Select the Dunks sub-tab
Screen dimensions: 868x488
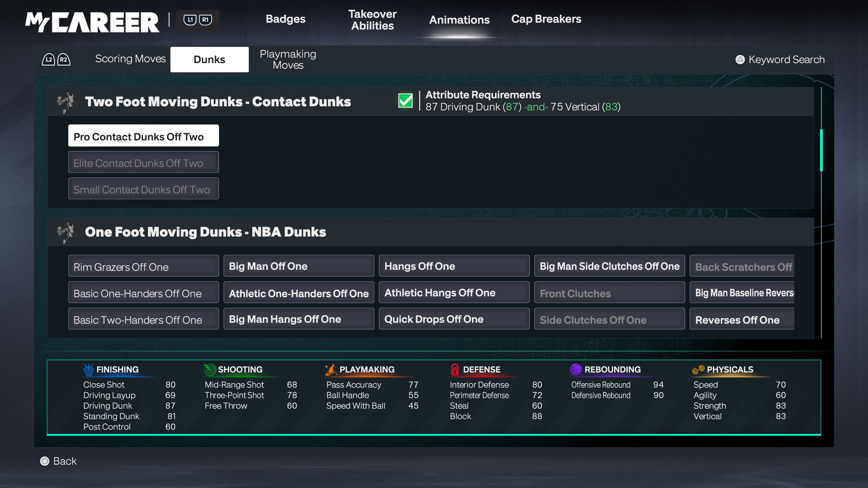click(209, 59)
